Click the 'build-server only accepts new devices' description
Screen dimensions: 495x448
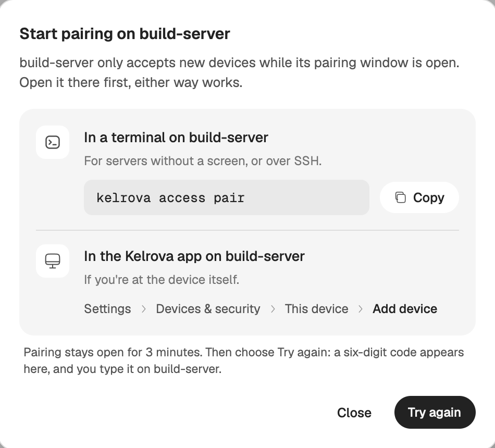pos(239,72)
